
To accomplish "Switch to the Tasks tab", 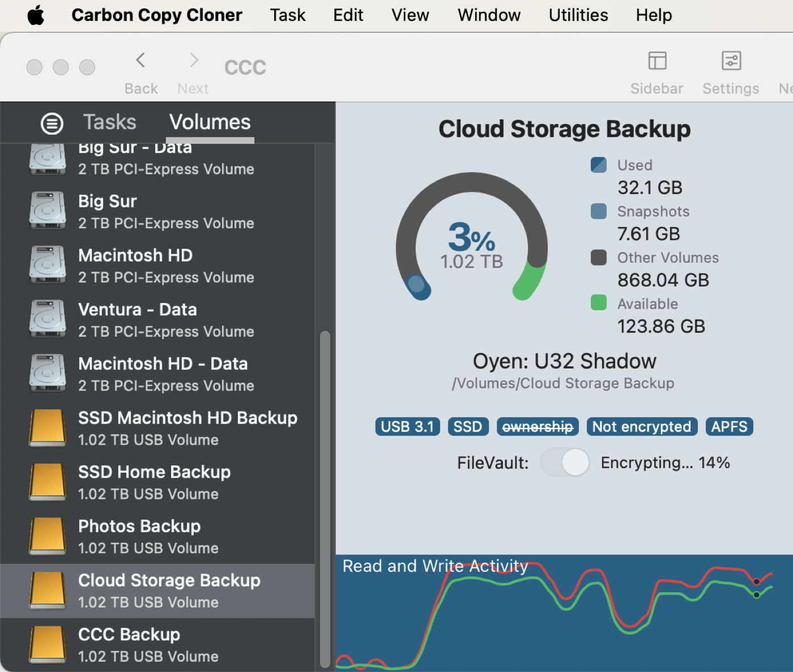I will point(110,122).
